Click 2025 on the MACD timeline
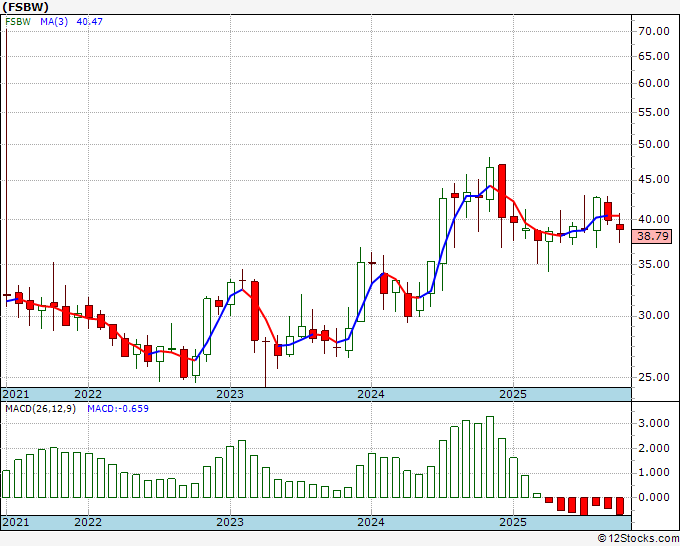 tap(513, 522)
